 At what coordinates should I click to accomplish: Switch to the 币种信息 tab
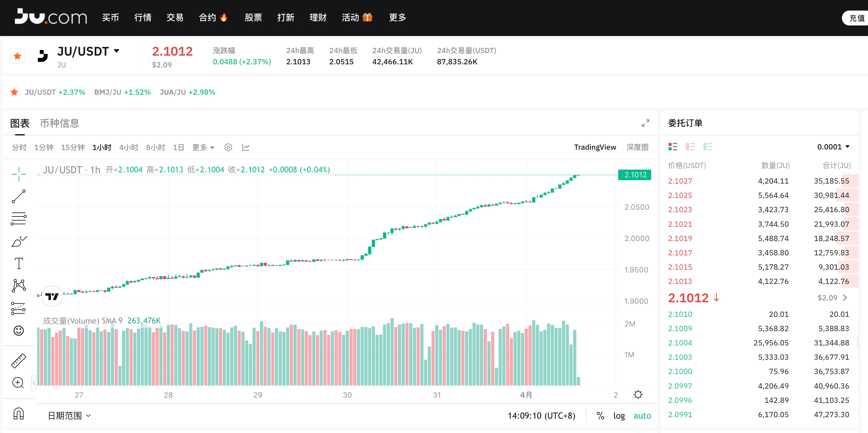tap(60, 123)
